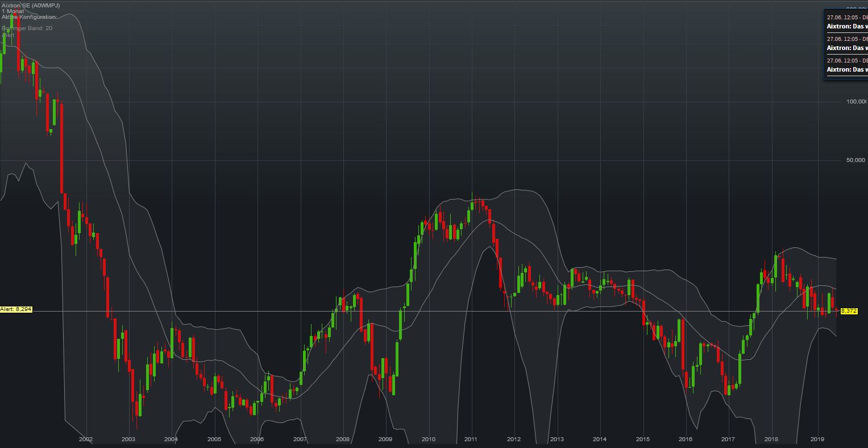Click the "50,000" price axis label
This screenshot has height=448, width=868.
click(855, 160)
